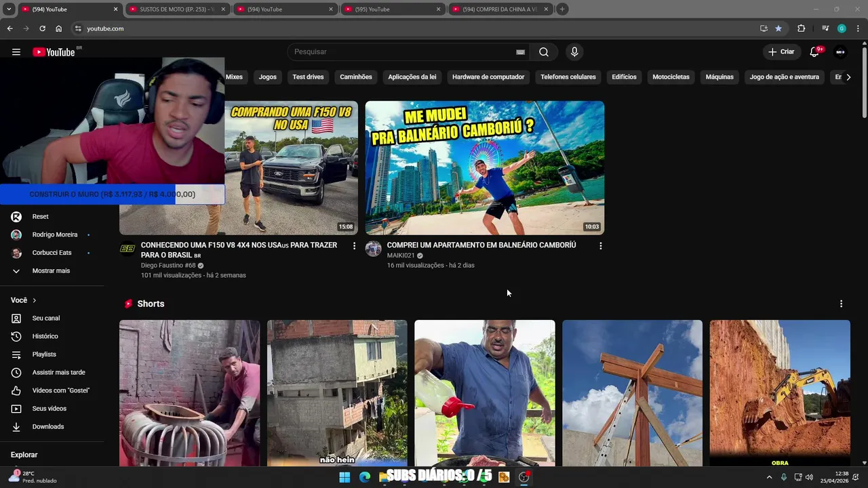868x488 pixels.
Task: Expand subscriptions with Mostrar mais
Action: [x=52, y=271]
